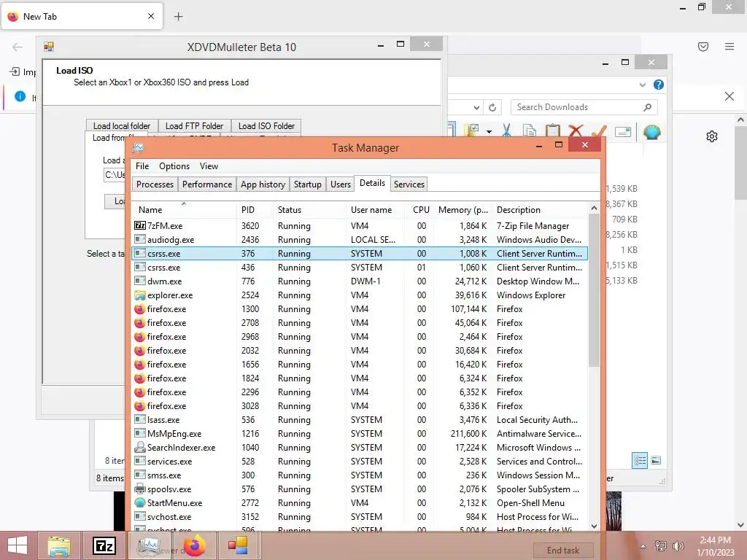Select the dwm.exe process row
This screenshot has width=747, height=560.
pos(360,281)
